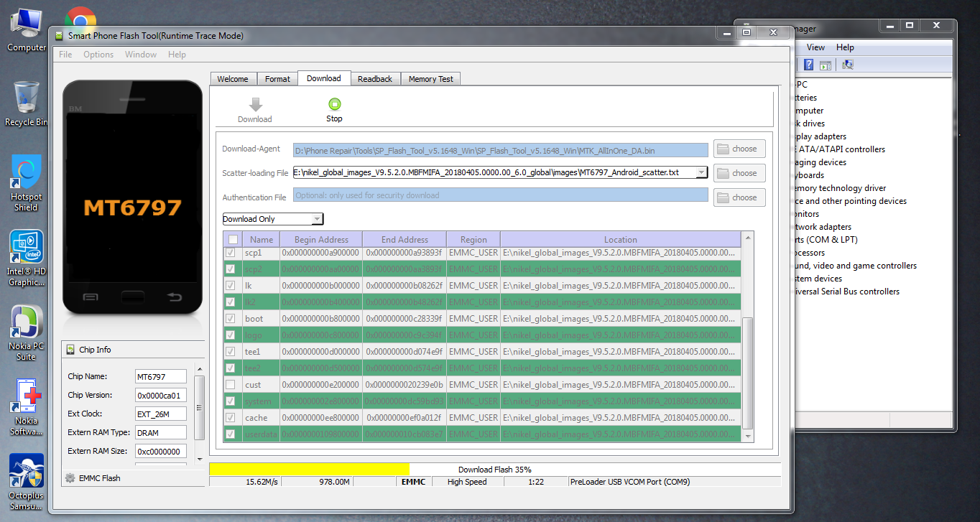Toggle the lk partition checkbox
The width and height of the screenshot is (980, 522).
click(x=231, y=285)
